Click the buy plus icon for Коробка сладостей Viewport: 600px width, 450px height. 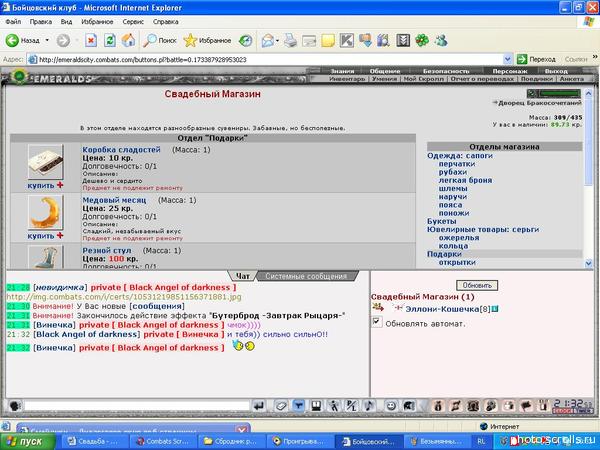tap(60, 185)
